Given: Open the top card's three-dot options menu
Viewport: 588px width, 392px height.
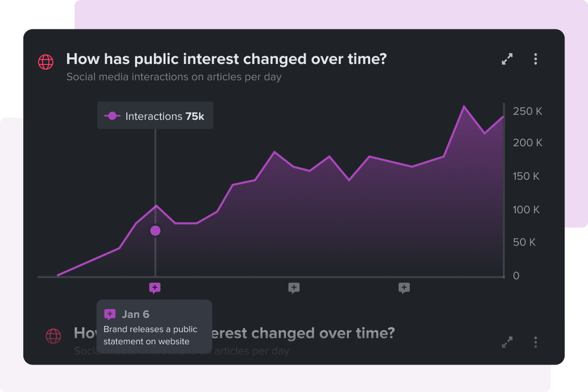Looking at the screenshot, I should (x=535, y=59).
